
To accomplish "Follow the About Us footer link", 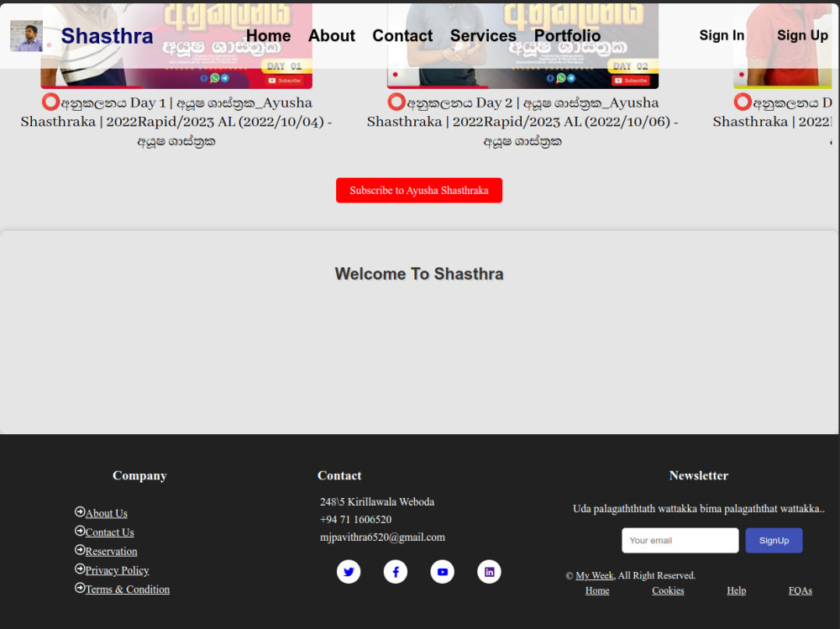I will [107, 513].
